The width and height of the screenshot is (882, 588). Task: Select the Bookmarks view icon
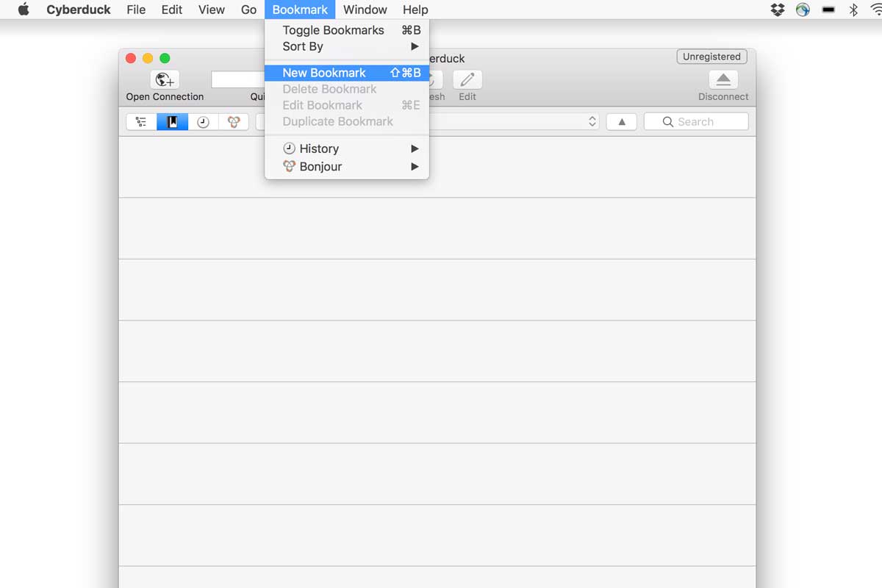173,122
